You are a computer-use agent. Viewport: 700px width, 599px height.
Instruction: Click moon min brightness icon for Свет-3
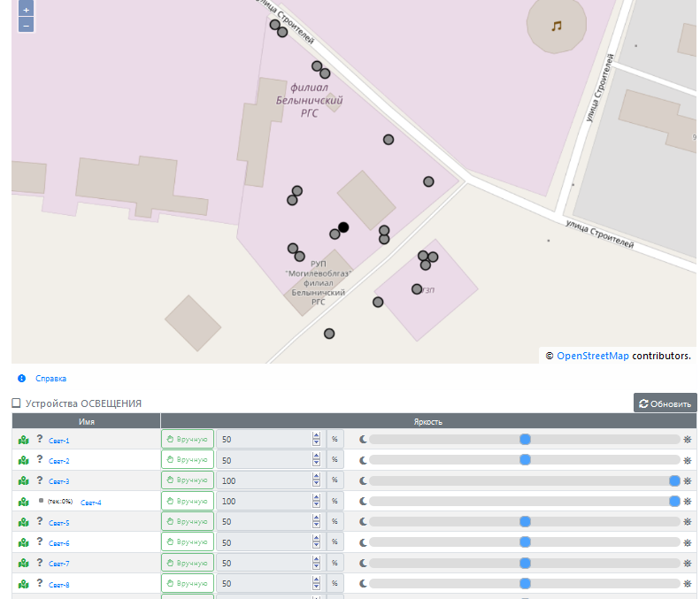click(x=362, y=480)
